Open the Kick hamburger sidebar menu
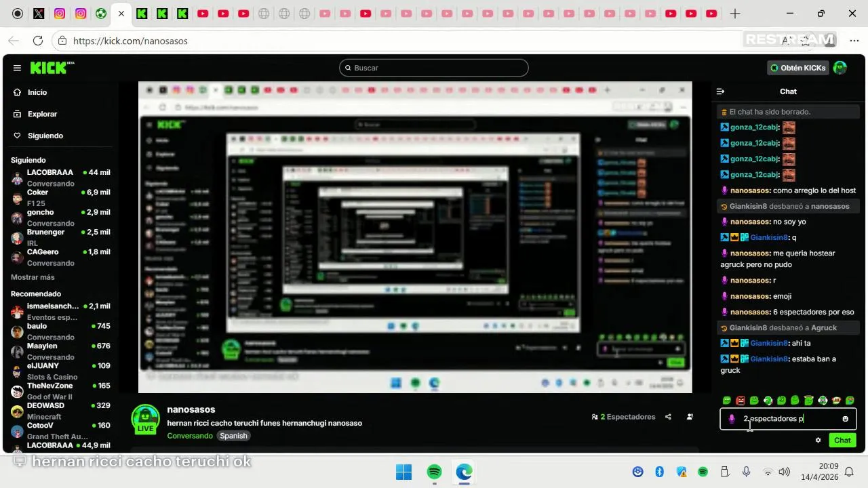Viewport: 868px width, 488px height. click(x=17, y=68)
